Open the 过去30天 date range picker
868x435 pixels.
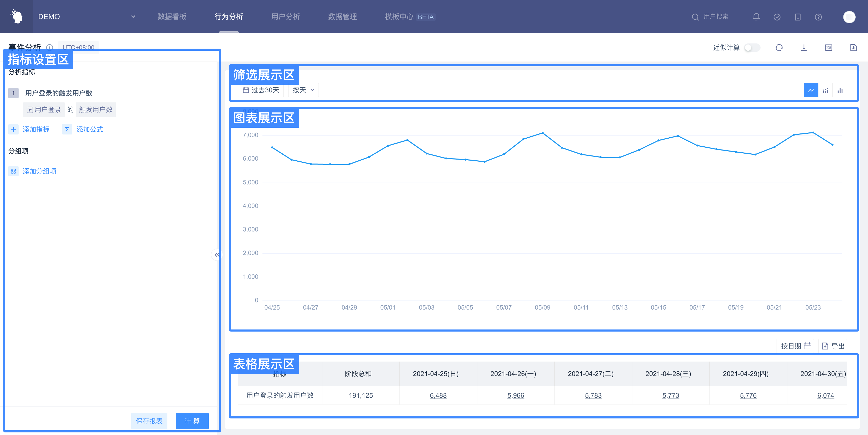pos(261,90)
